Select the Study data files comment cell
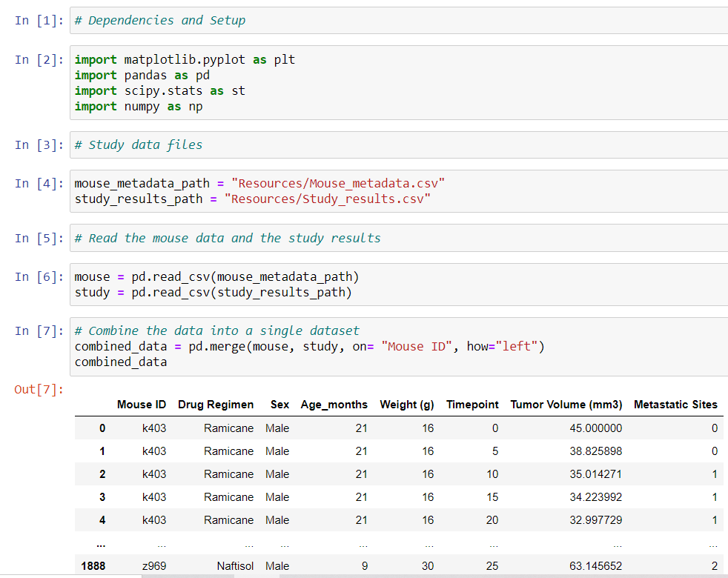Viewport: 728px width, 578px height. [x=399, y=144]
